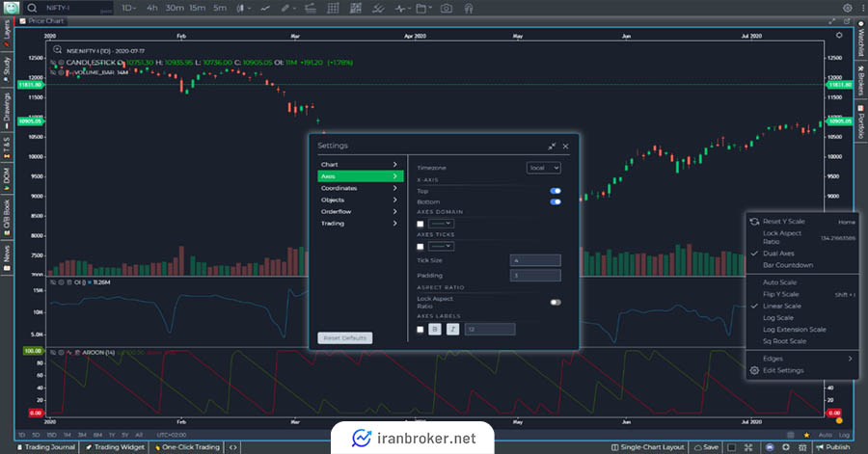868x454 pixels.
Task: Click the zoom magnifier beside NSE:NIFTY-I label
Action: (x=57, y=50)
